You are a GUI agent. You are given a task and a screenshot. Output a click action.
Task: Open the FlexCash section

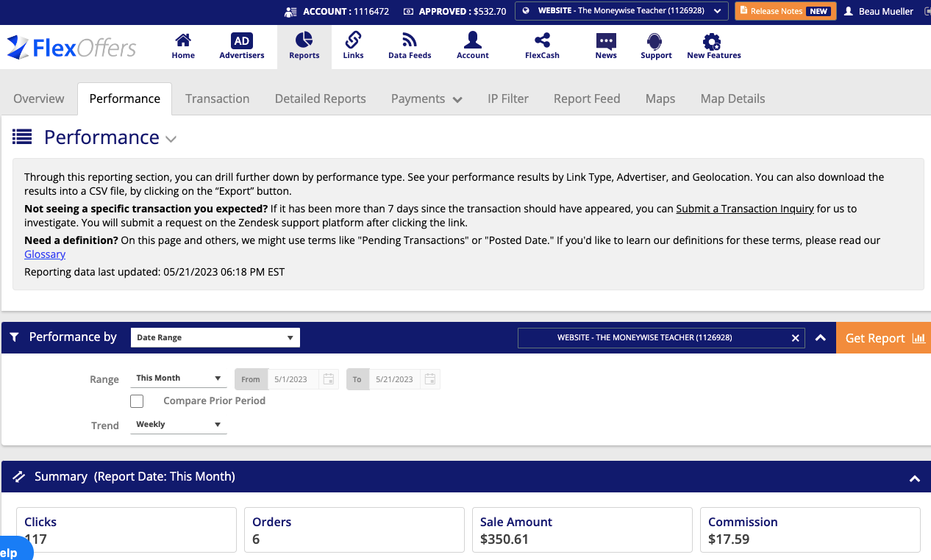tap(542, 46)
